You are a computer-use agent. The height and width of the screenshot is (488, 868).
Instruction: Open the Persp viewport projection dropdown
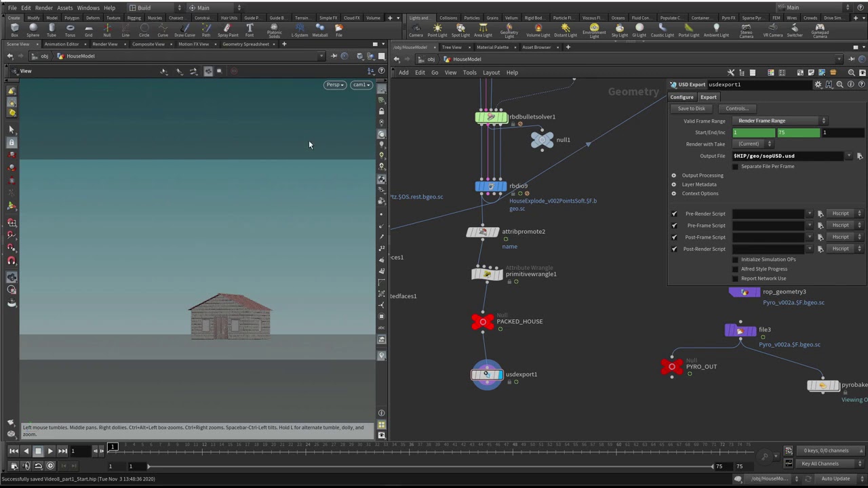tap(335, 85)
